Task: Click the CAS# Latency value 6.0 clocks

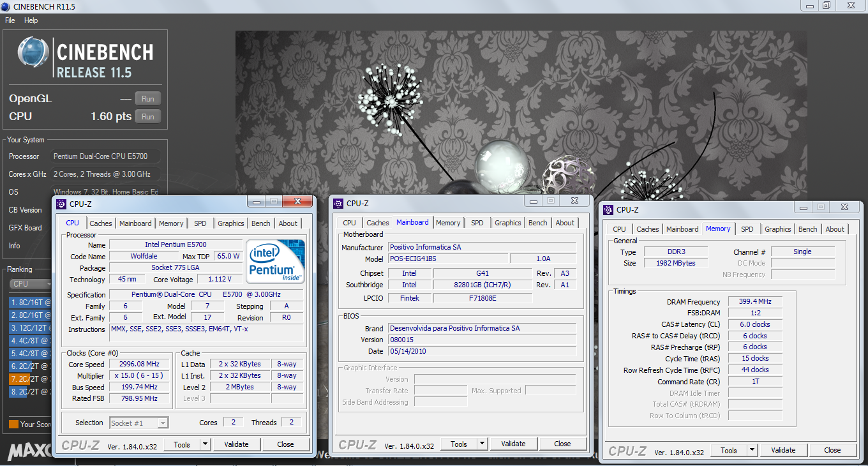Action: tap(755, 324)
